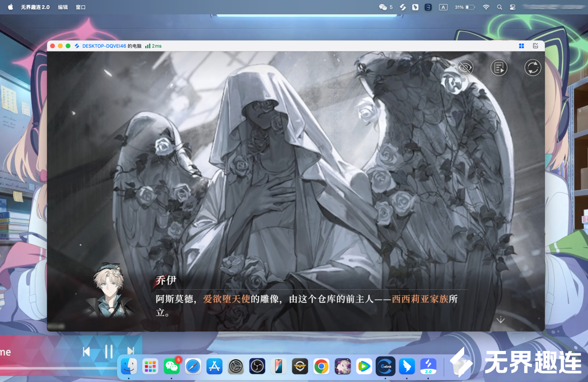
Task: Open the anime character game icon in dock
Action: (343, 366)
